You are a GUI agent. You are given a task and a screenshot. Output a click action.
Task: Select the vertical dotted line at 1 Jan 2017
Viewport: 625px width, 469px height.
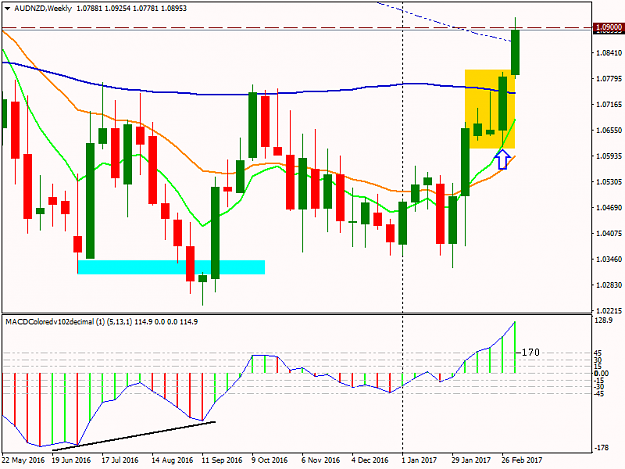[x=403, y=227]
